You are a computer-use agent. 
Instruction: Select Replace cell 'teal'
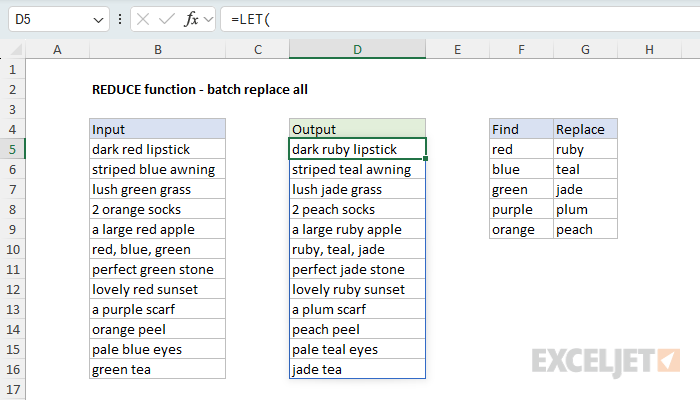[x=585, y=169]
